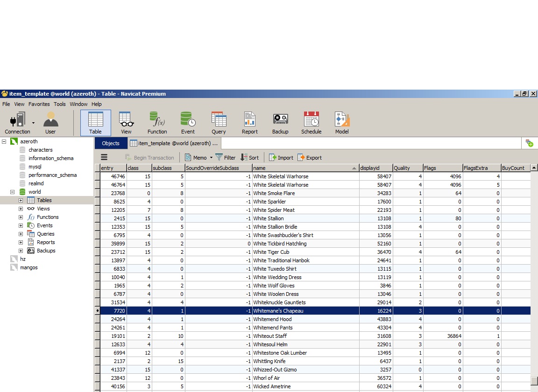Image resolution: width=538 pixels, height=392 pixels.
Task: Click the Export button
Action: (309, 158)
